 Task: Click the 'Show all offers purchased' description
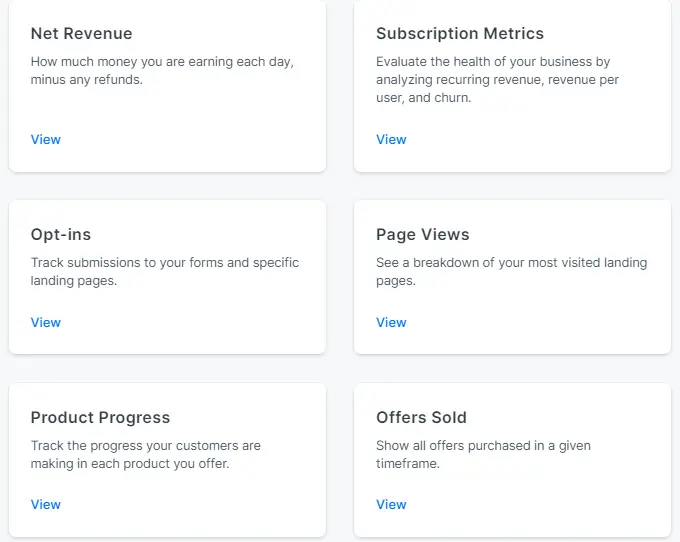pos(483,455)
